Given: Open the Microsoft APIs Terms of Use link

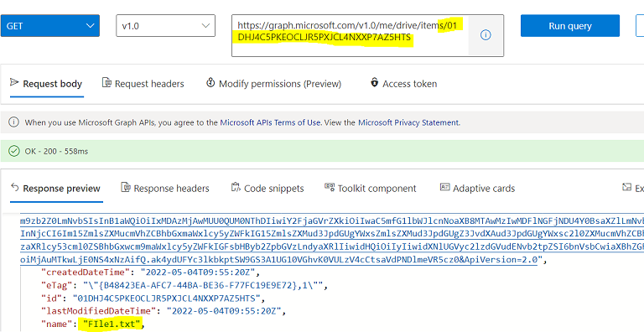Looking at the screenshot, I should coord(270,122).
